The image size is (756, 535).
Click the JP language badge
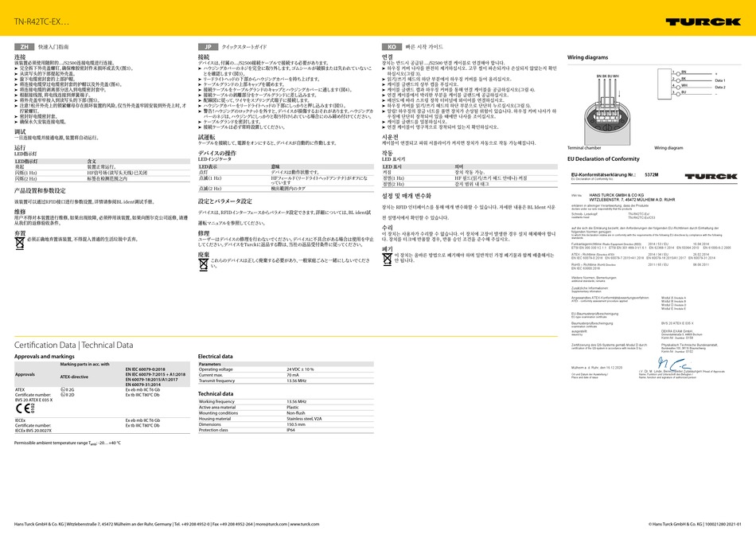(x=208, y=47)
